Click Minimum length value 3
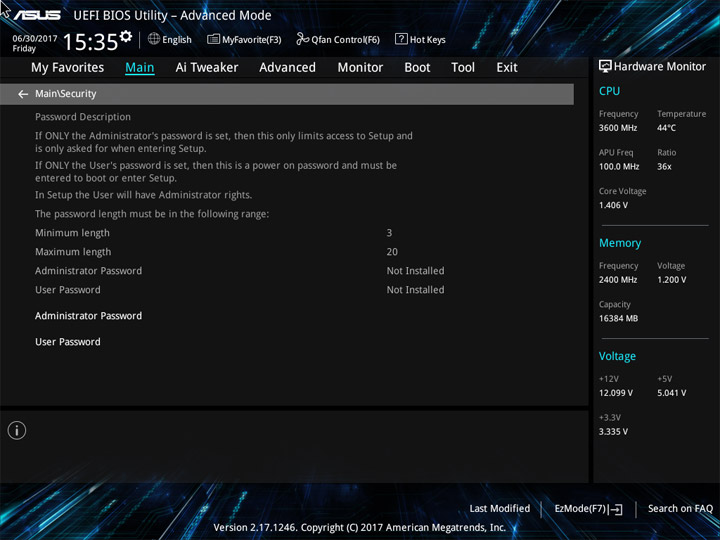The image size is (720, 540). [x=389, y=233]
